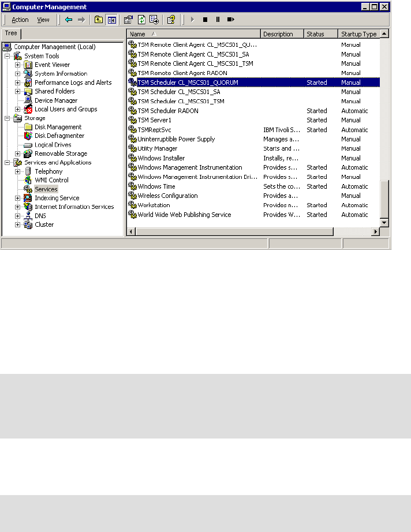
Task: Select World Wide Web Publishing Service
Action: 253,215
